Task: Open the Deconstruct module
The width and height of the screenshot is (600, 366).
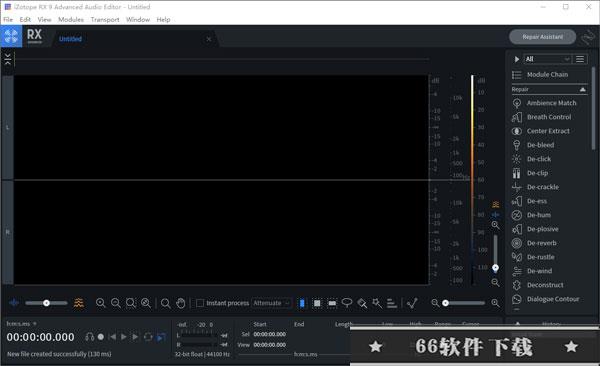Action: [x=538, y=285]
